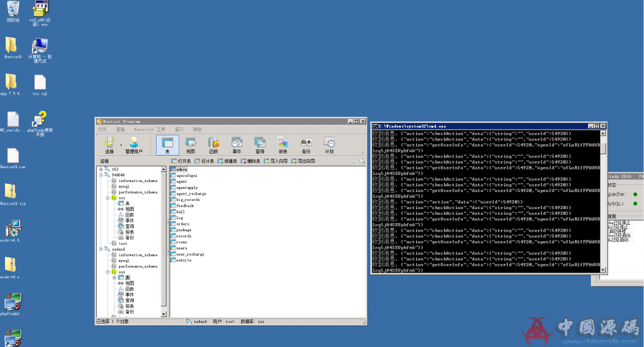This screenshot has width=644, height=347.
Task: Open the Connection toolbar icon in Navicat
Action: click(109, 145)
